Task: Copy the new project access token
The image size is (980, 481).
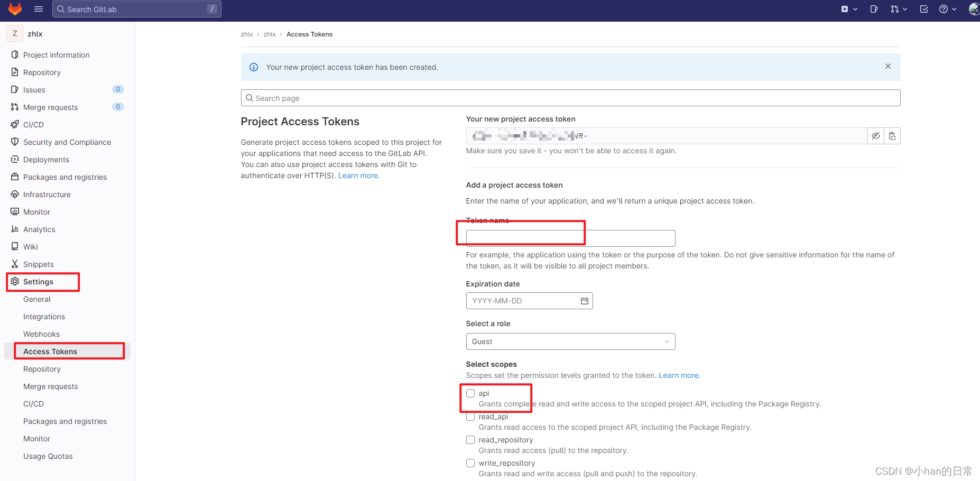Action: pyautogui.click(x=892, y=136)
